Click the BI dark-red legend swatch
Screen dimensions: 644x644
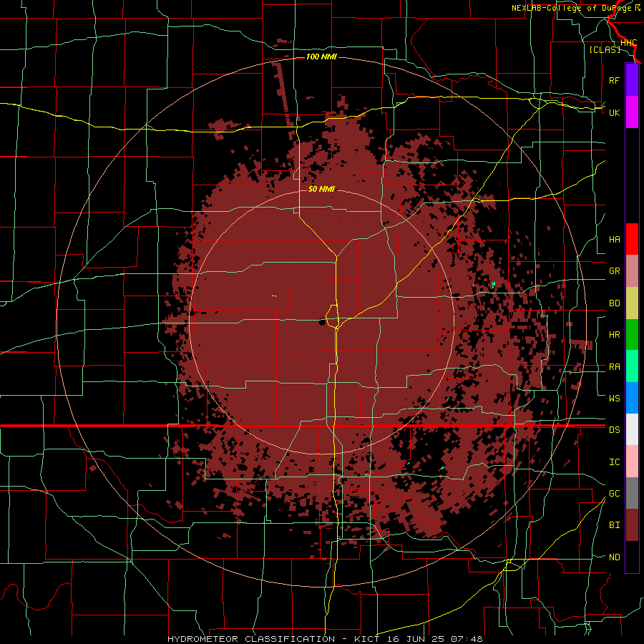pos(632,525)
